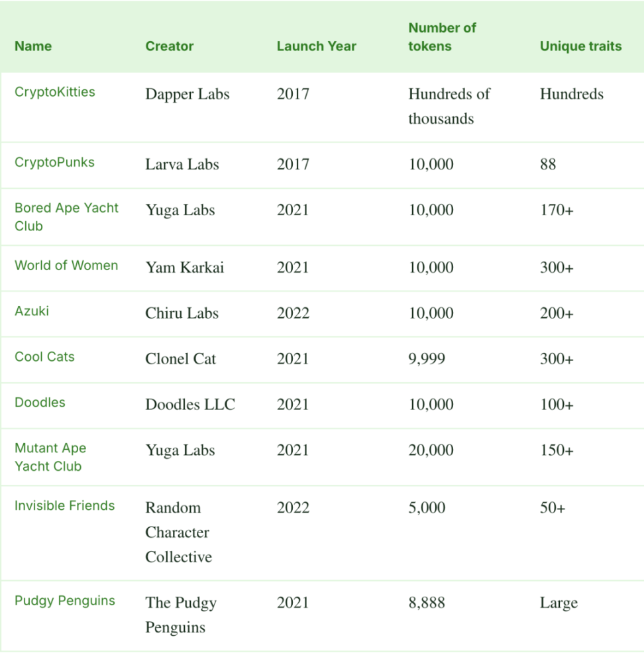644x653 pixels.
Task: Select the Launch Year column header
Action: [x=316, y=46]
